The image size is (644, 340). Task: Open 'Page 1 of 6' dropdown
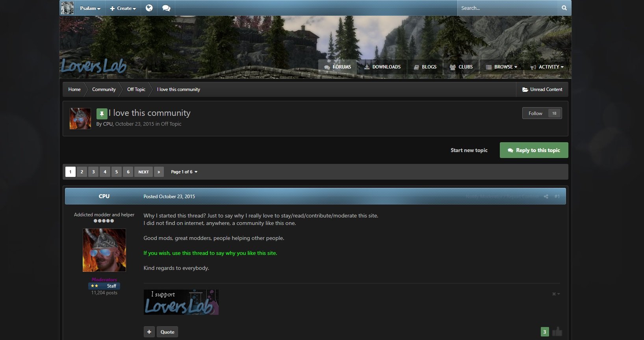tap(184, 172)
